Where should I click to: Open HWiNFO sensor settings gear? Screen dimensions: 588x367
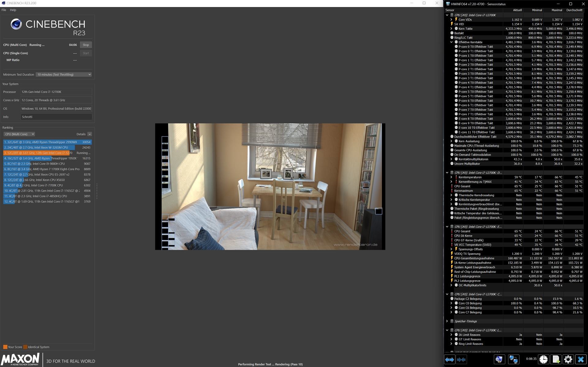coord(568,359)
